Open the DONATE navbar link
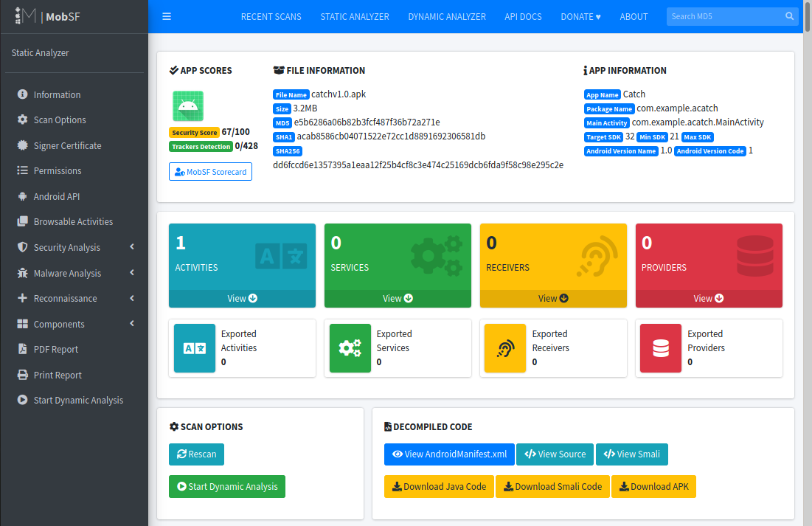 [x=580, y=16]
